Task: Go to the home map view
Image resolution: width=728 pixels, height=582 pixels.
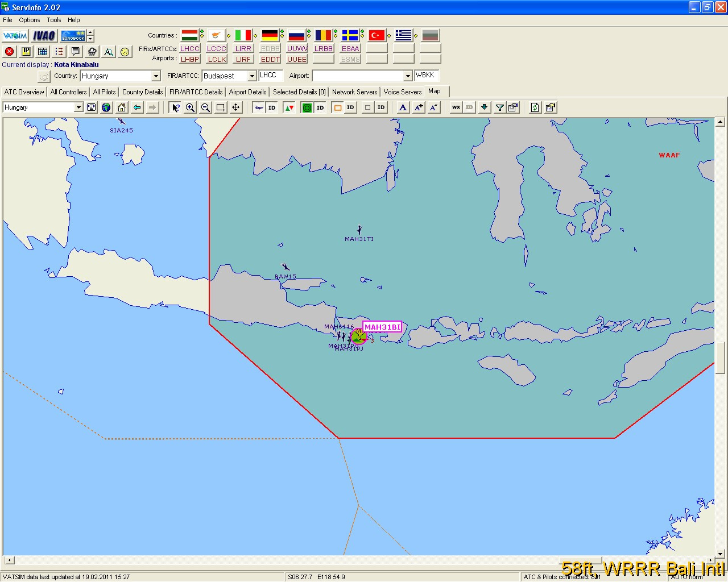Action: tap(122, 107)
